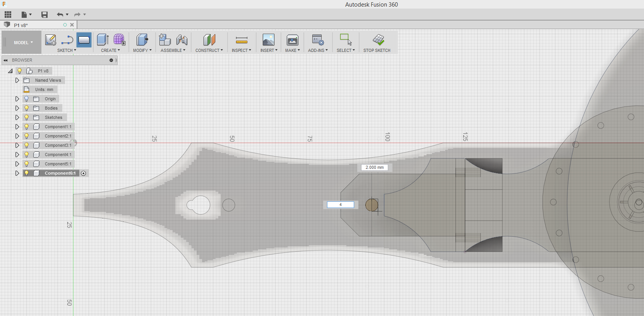Toggle visibility bulb for Component6:1

tap(27, 173)
